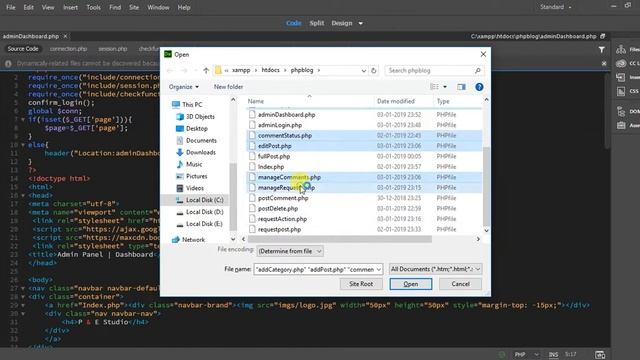Click the search magnifier in Search phpblog box

click(478, 71)
